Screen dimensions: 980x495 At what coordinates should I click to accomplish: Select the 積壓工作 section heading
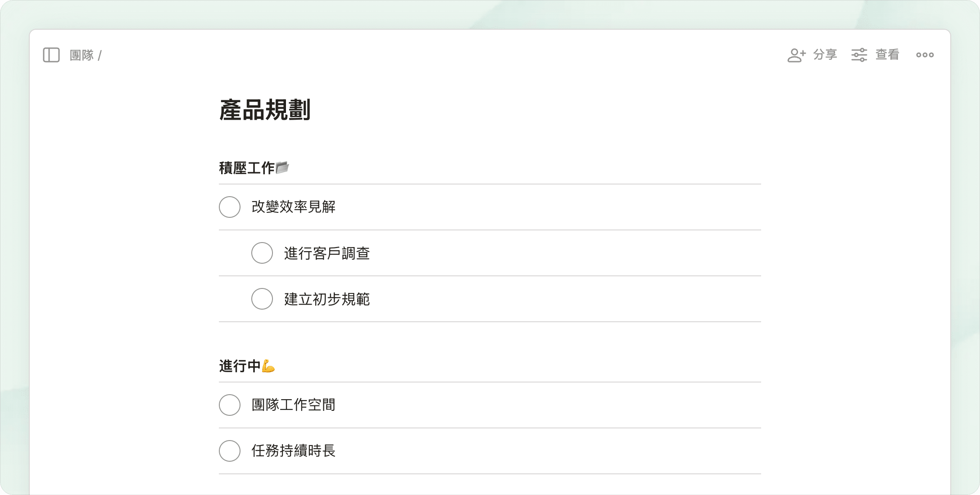click(246, 168)
